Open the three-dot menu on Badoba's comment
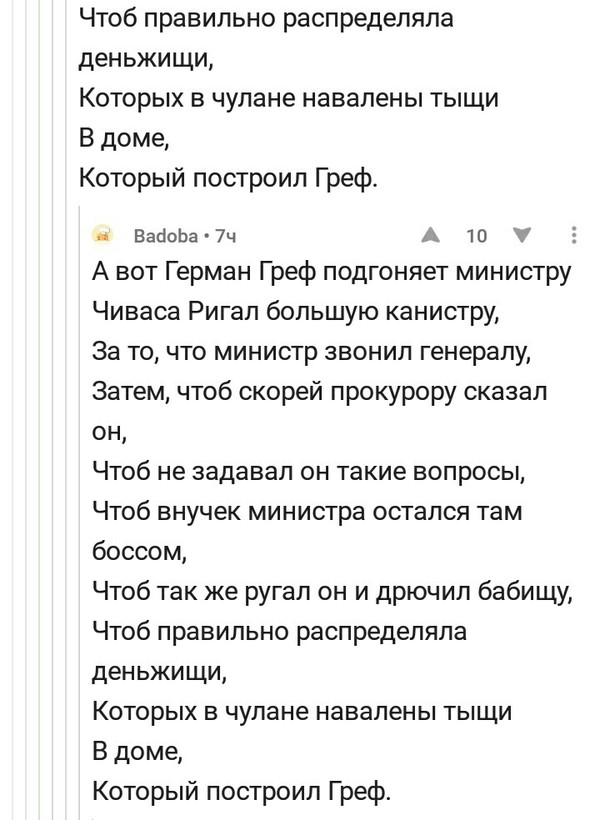This screenshot has height=820, width=600. 573,235
